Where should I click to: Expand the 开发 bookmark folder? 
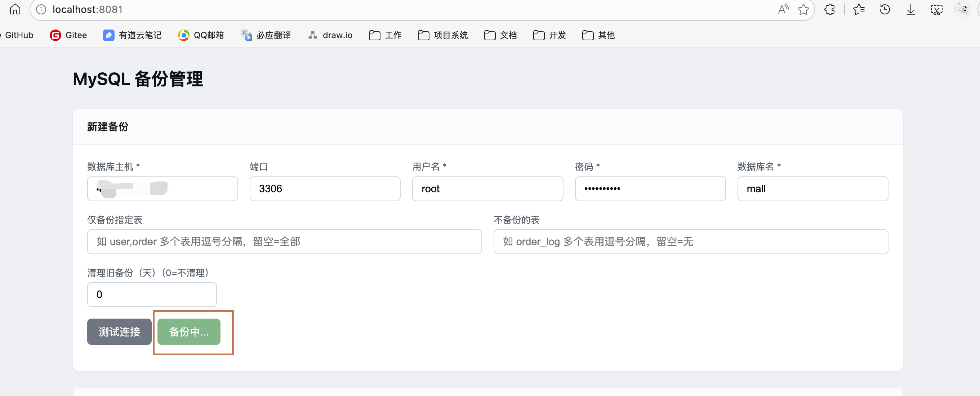pos(549,35)
